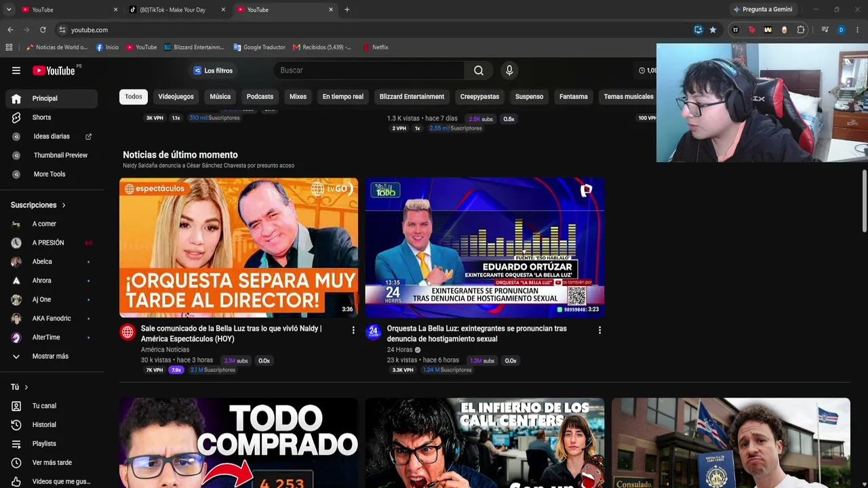Click the Buscar search field
The height and width of the screenshot is (488, 868).
coord(370,70)
